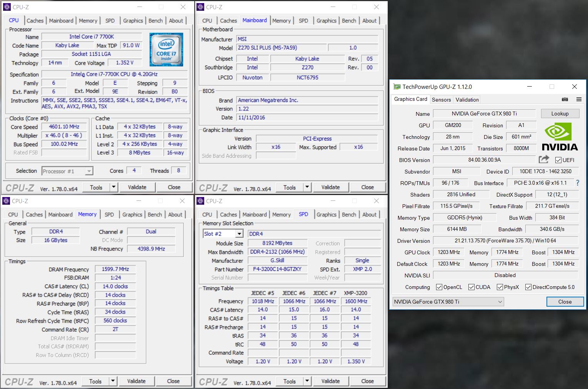Click Validate button in Mainboard window

(331, 187)
